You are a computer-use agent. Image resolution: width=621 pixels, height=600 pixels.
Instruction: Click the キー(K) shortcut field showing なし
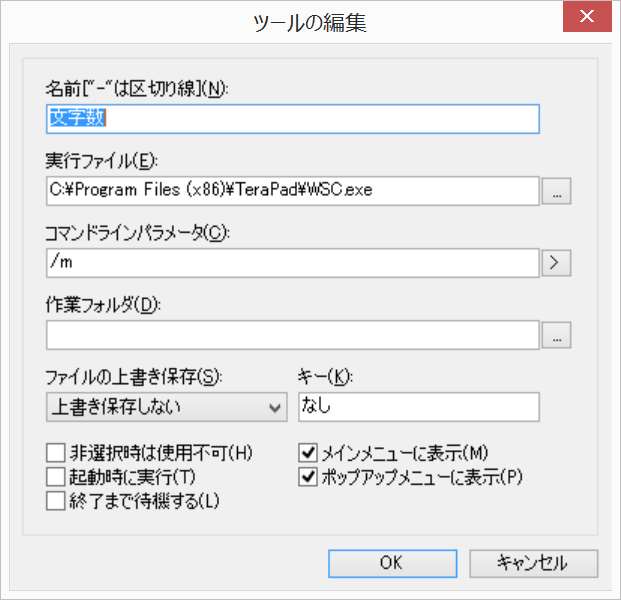click(x=419, y=407)
